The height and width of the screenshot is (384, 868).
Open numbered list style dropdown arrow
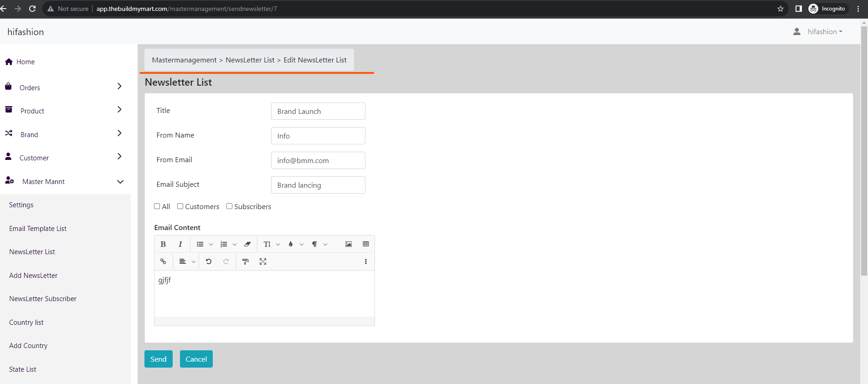point(235,245)
